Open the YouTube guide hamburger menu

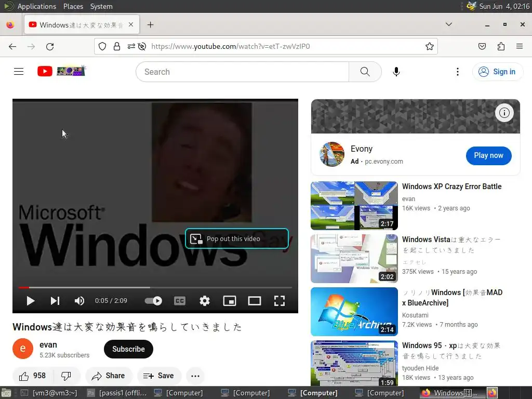coord(19,72)
